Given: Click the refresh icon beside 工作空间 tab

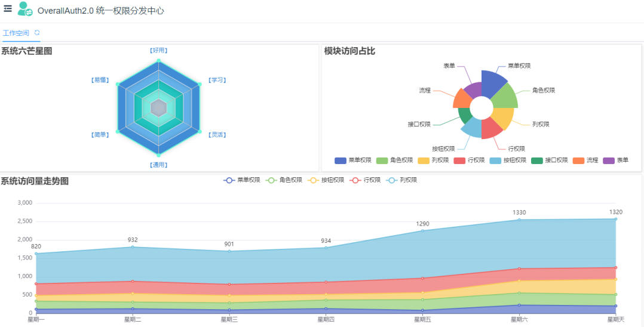Looking at the screenshot, I should point(37,33).
